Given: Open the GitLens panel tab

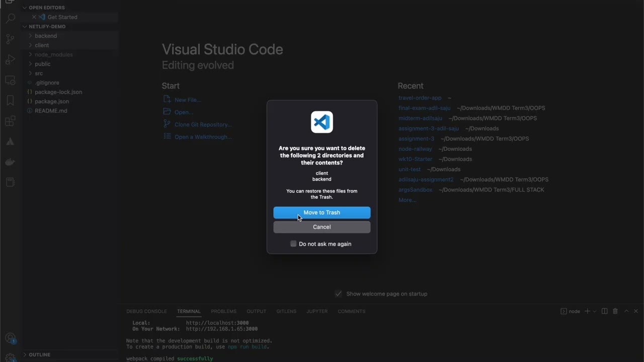Looking at the screenshot, I should pyautogui.click(x=286, y=311).
